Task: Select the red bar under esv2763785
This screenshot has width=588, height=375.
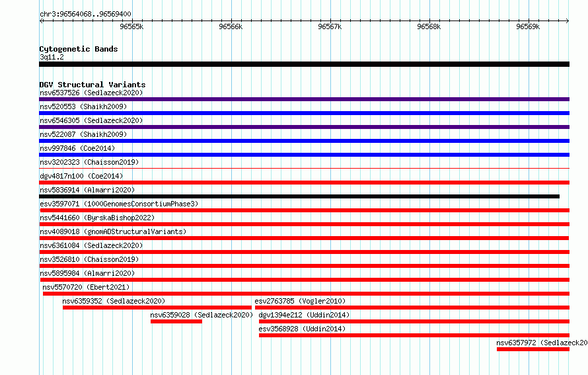Action: pyautogui.click(x=412, y=308)
